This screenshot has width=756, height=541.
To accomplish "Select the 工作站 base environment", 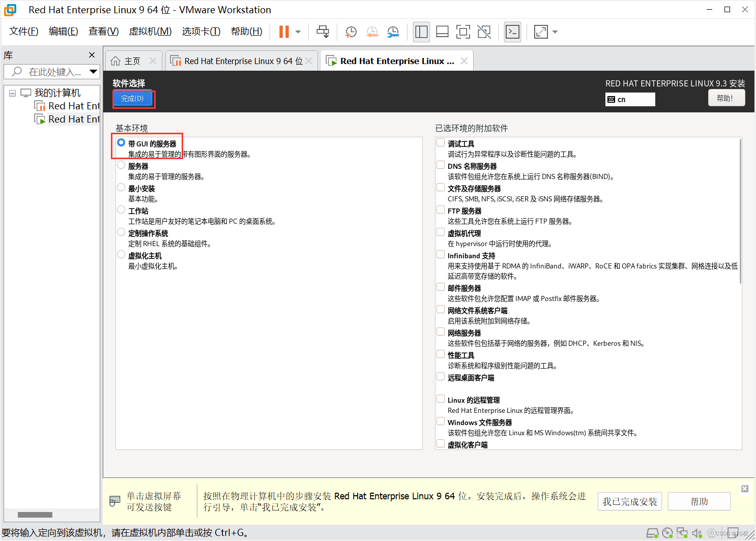I will point(121,209).
